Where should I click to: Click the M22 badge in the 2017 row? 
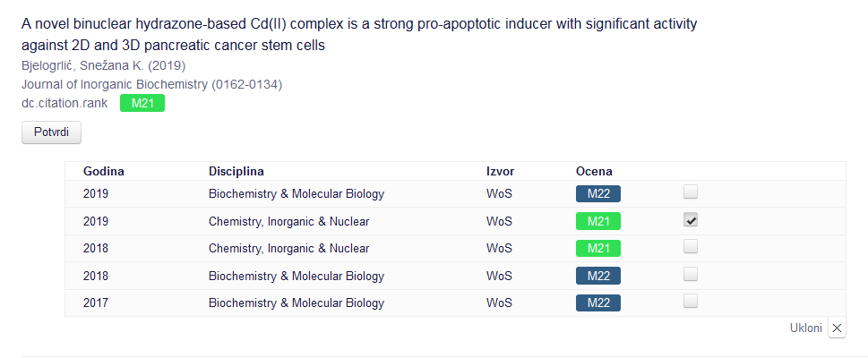coord(598,303)
